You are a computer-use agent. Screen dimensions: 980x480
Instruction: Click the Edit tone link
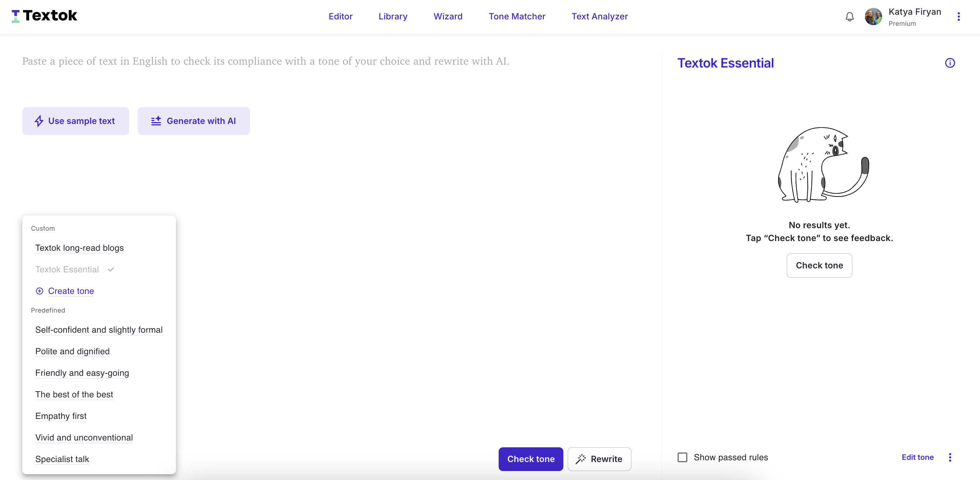tap(917, 458)
